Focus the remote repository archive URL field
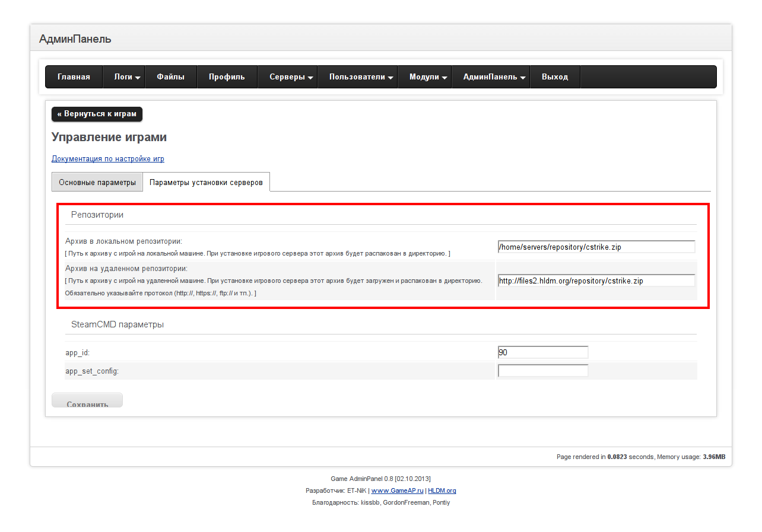Screen dimensions: 762x532 (x=596, y=281)
